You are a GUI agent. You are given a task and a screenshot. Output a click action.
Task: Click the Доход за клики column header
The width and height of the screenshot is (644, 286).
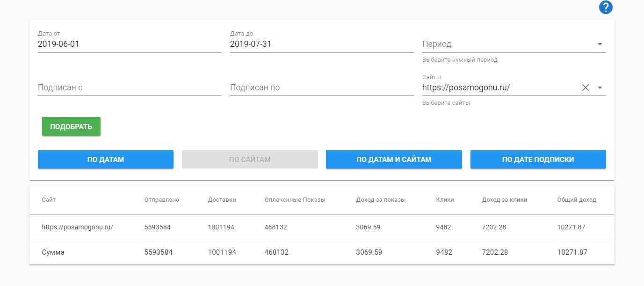coord(505,200)
